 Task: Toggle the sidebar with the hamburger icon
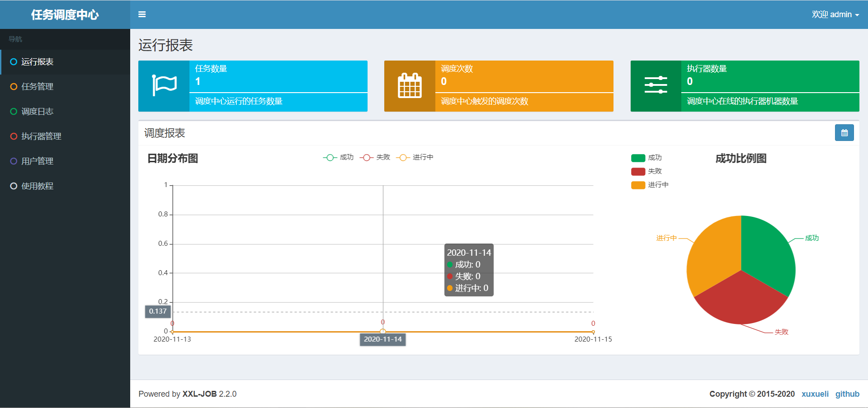[142, 14]
